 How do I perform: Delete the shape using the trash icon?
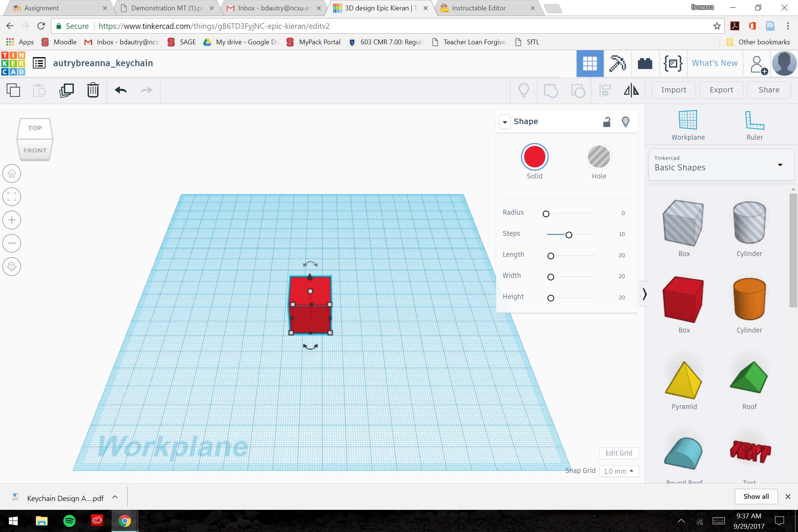92,90
